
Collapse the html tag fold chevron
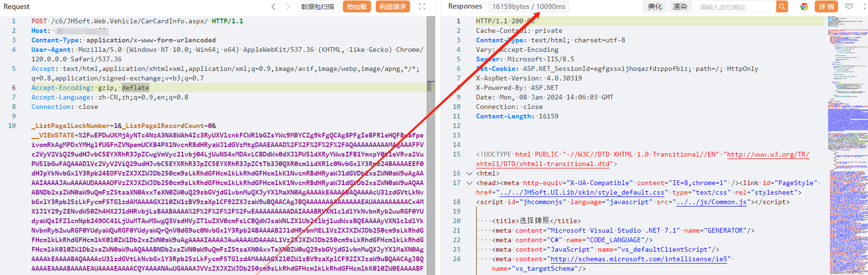pyautogui.click(x=469, y=174)
